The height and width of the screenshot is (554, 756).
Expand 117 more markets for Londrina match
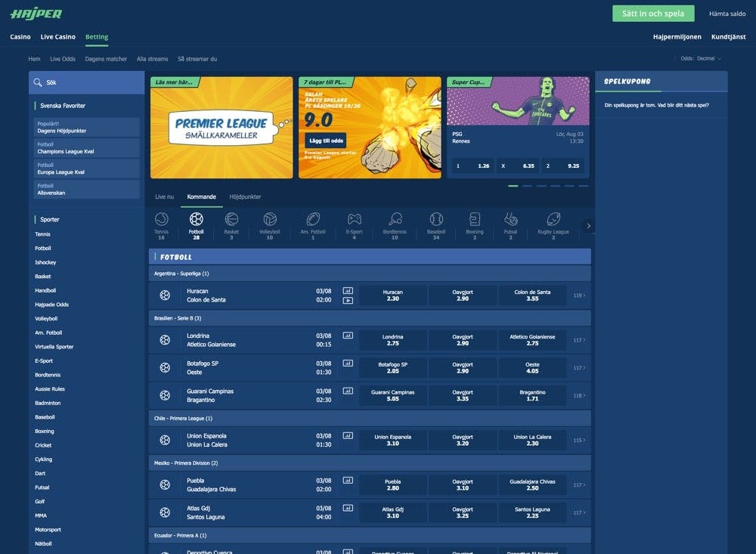[x=579, y=340]
